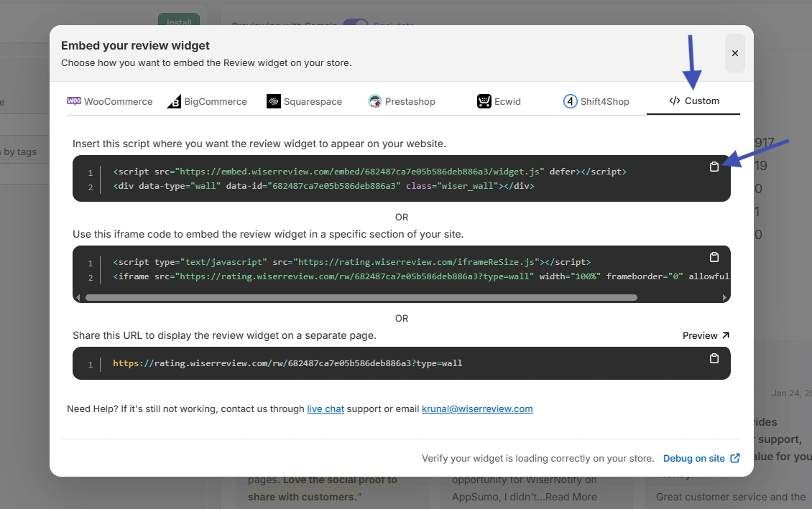This screenshot has height=509, width=812.
Task: Click the iframeReSize.js script code line
Action: click(351, 262)
